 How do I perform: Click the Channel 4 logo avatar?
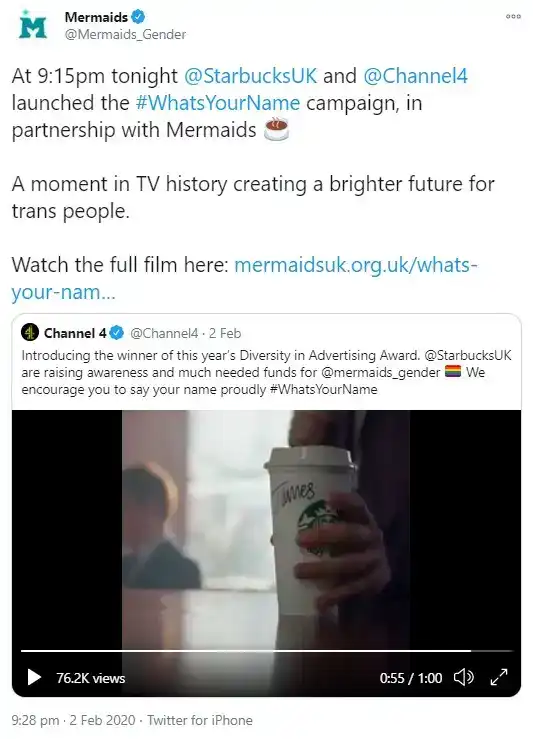(x=30, y=333)
